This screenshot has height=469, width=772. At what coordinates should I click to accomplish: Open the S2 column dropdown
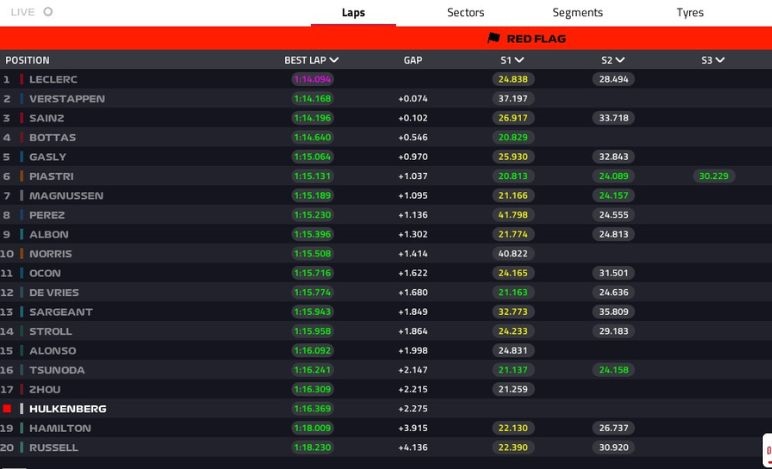point(619,60)
